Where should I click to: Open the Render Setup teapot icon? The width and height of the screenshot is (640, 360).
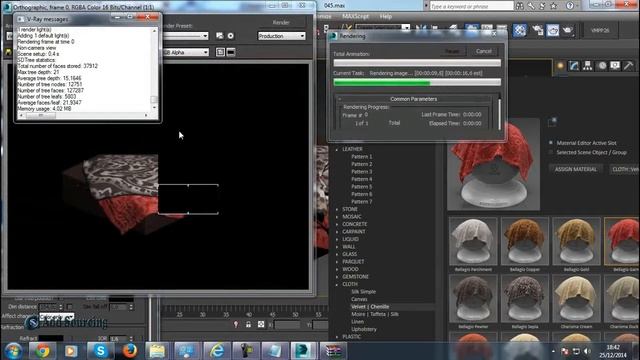[538, 30]
